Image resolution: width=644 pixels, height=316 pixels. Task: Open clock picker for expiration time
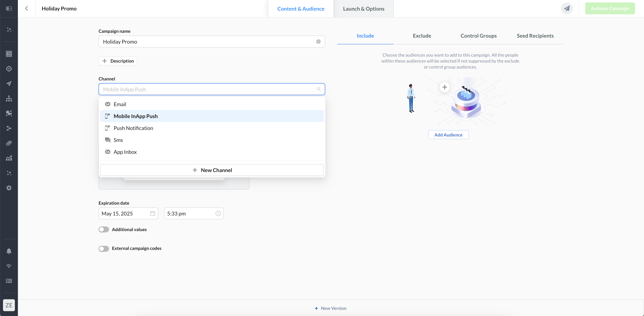click(218, 214)
